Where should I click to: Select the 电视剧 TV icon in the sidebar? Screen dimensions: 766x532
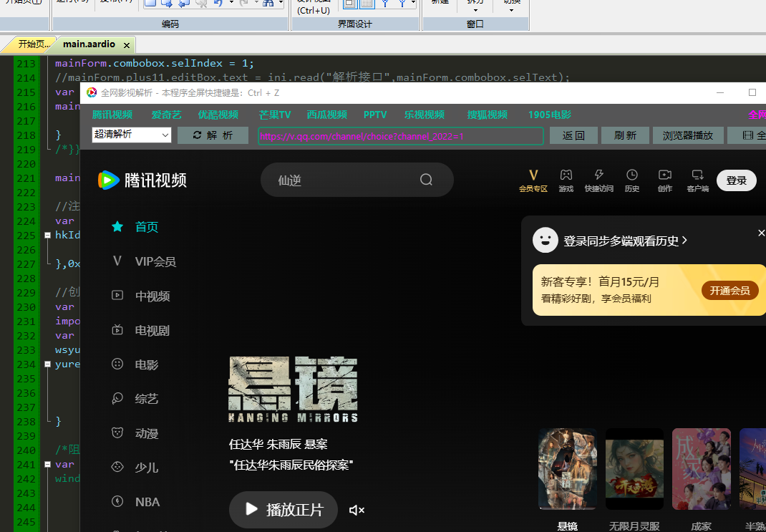[117, 330]
